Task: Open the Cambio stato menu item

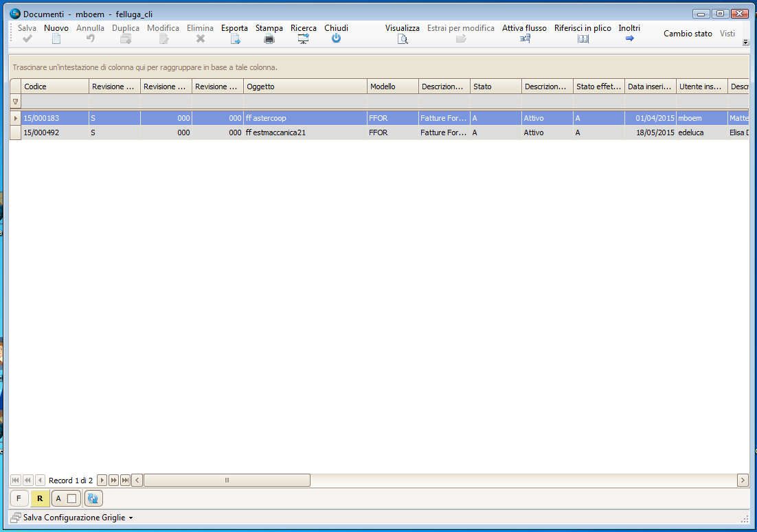Action: [688, 34]
